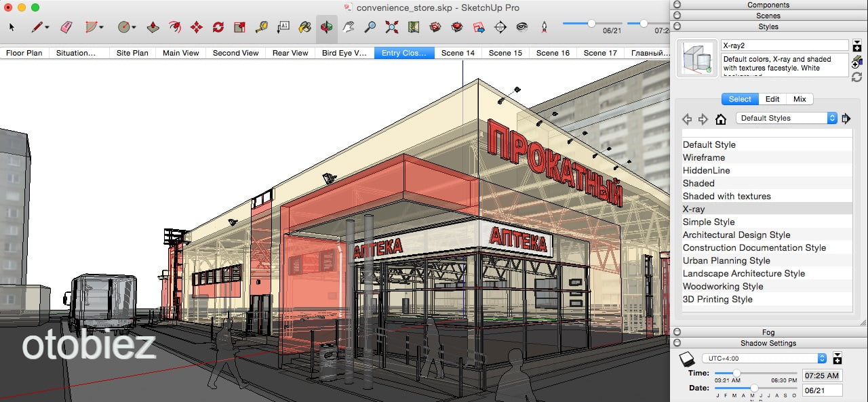The image size is (868, 402).
Task: Expand the Components panel
Action: tap(677, 5)
